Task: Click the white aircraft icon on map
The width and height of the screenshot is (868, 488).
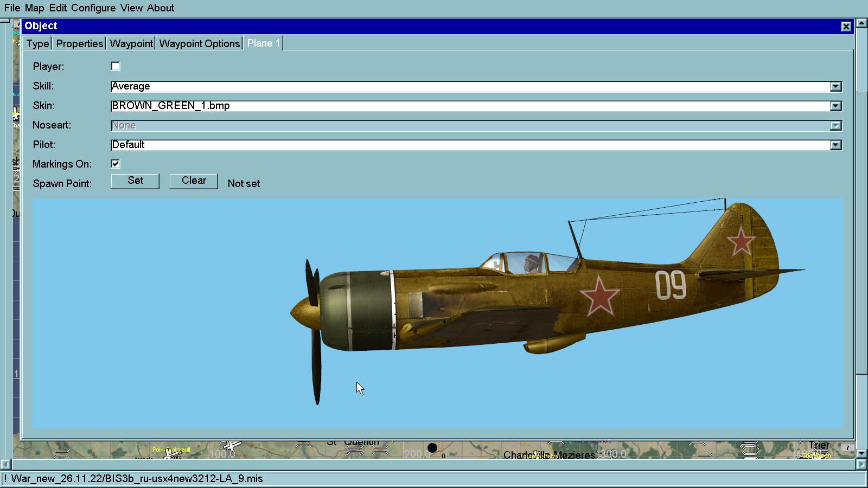Action: (x=232, y=446)
